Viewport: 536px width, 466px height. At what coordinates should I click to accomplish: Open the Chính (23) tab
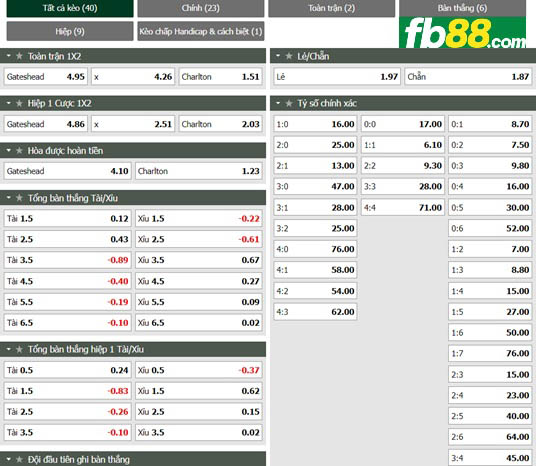pos(201,8)
